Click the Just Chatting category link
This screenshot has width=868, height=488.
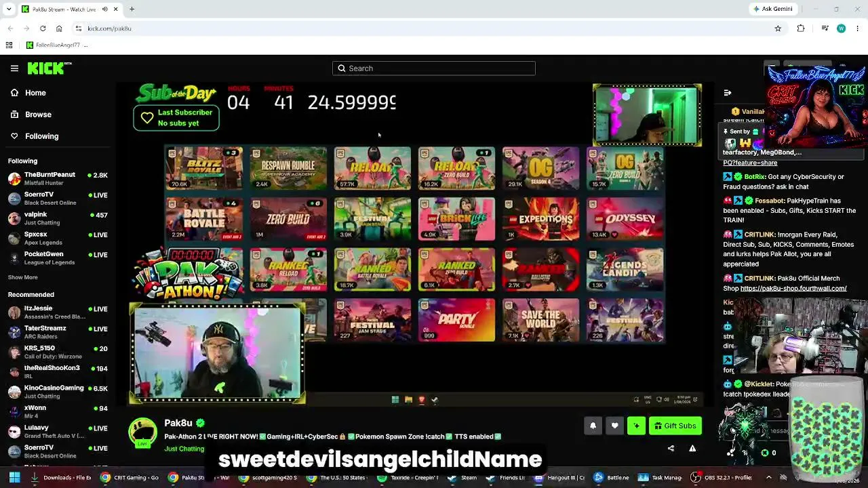[184, 449]
